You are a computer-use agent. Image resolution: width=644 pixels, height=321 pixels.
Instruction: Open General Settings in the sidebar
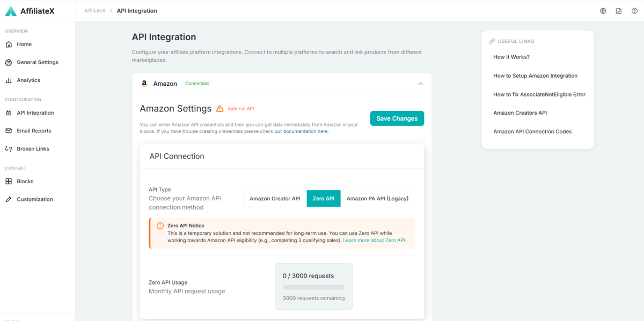(x=38, y=62)
